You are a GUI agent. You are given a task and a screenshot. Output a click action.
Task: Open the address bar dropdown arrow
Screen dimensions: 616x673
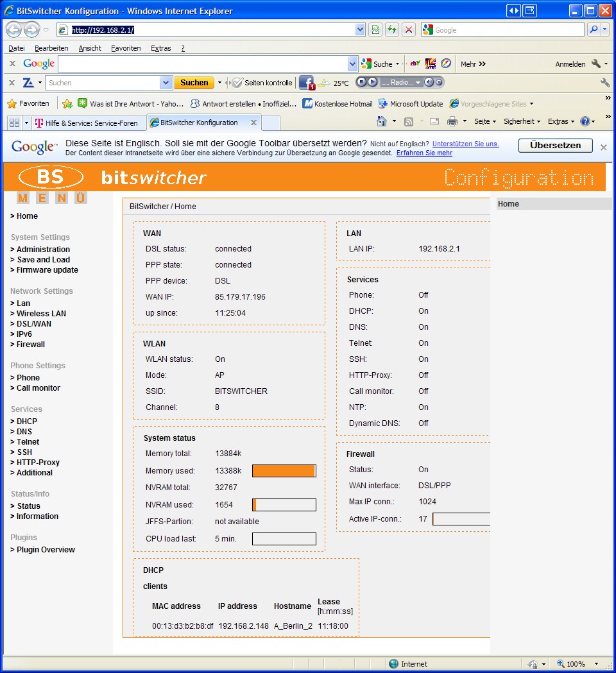point(360,30)
